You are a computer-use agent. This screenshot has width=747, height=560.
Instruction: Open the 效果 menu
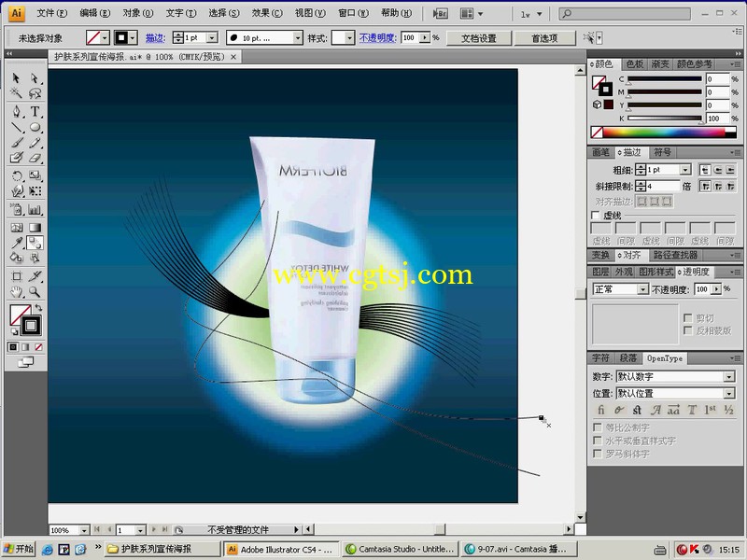[x=267, y=13]
